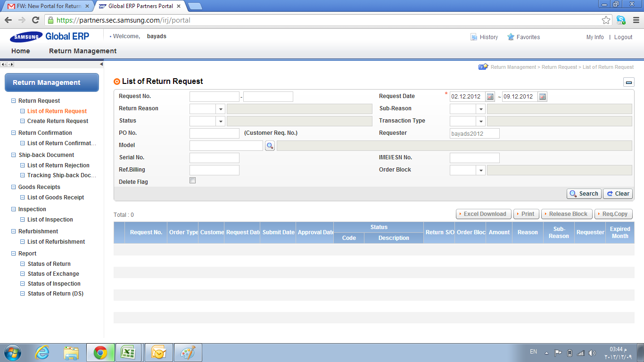Click the Ref.Billing input field

[215, 170]
